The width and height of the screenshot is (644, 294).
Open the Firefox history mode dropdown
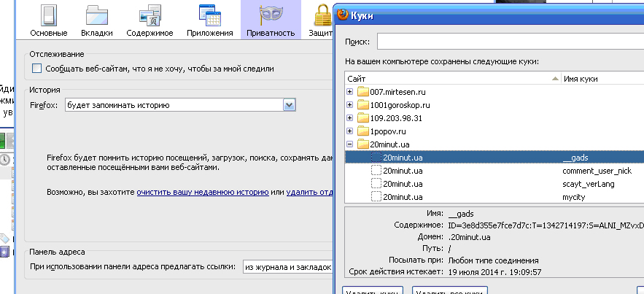289,106
